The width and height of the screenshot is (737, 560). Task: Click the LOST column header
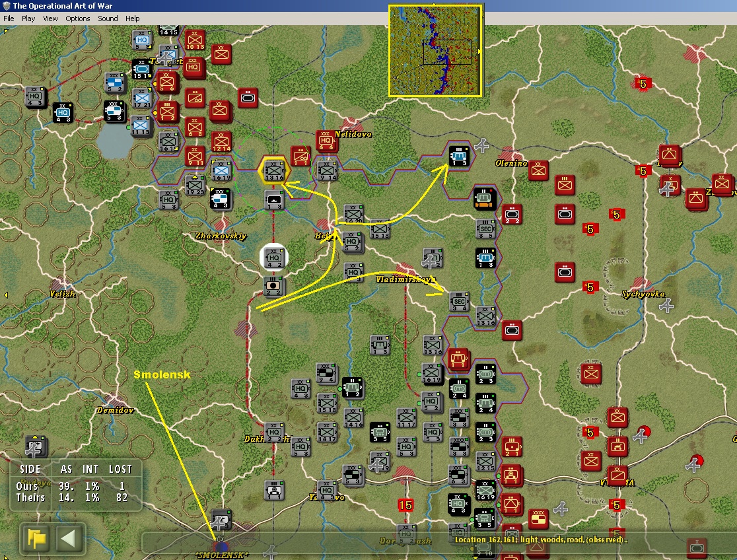tap(121, 469)
